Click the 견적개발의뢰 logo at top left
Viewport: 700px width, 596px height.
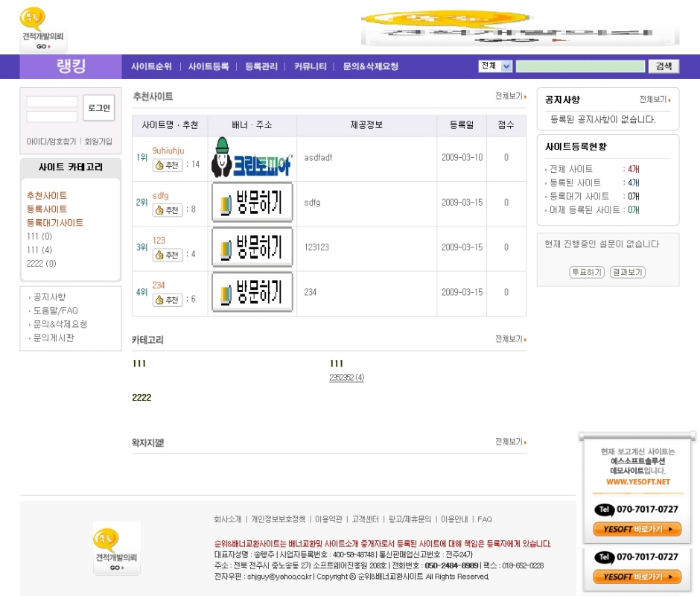coord(43,30)
